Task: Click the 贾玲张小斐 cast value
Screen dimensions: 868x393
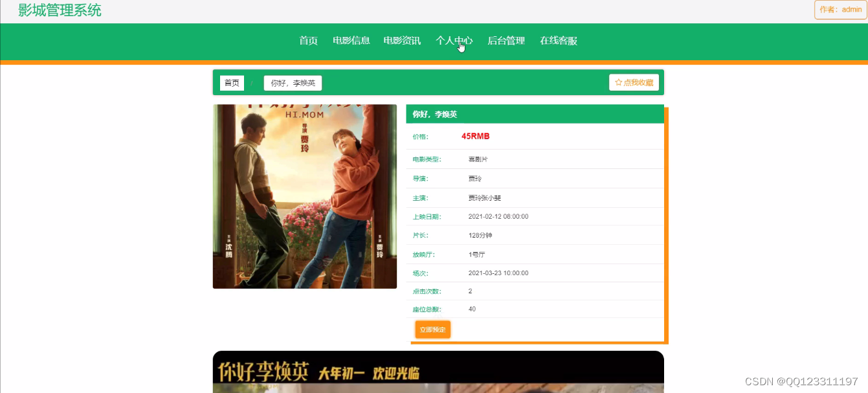Action: (485, 198)
